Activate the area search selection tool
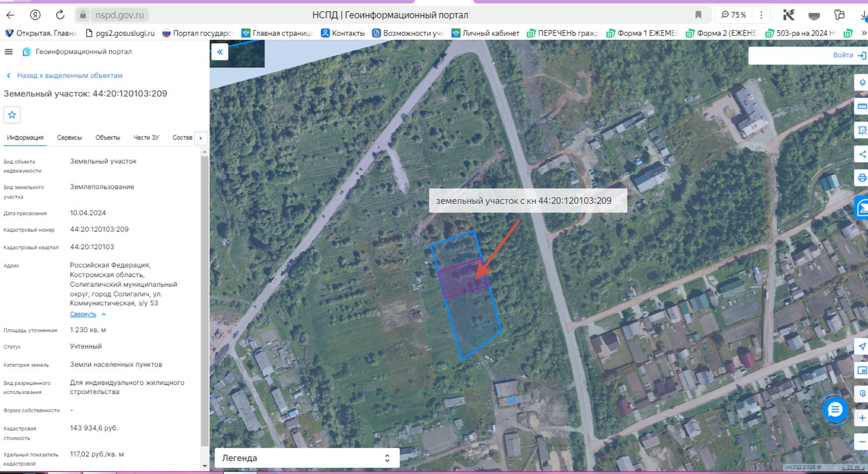Viewport: 868px width, 474px height. pos(862,130)
